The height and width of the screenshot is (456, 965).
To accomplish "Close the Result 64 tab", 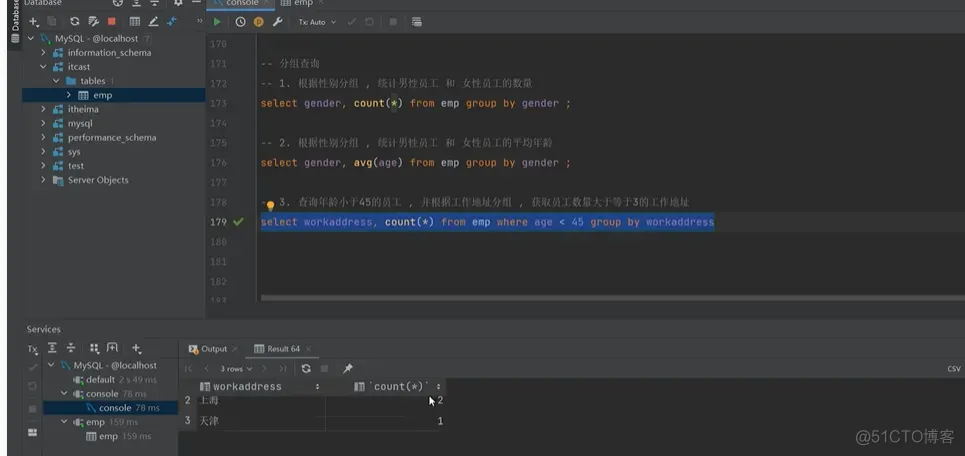I will [308, 349].
